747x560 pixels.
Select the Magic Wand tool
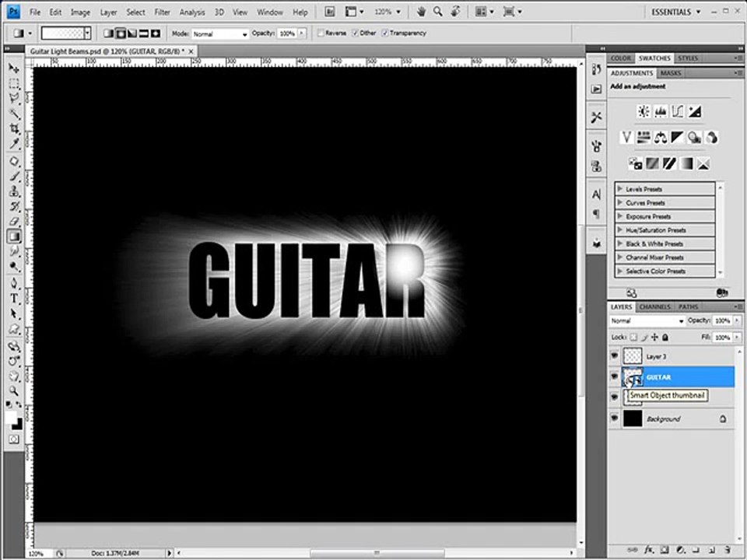pos(14,114)
